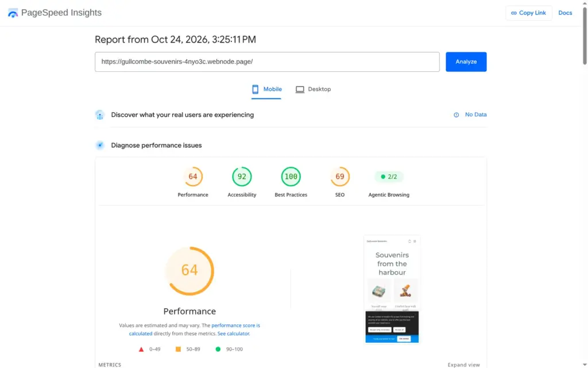The image size is (588, 368).
Task: Click the Agentic Browsing label
Action: coord(389,194)
